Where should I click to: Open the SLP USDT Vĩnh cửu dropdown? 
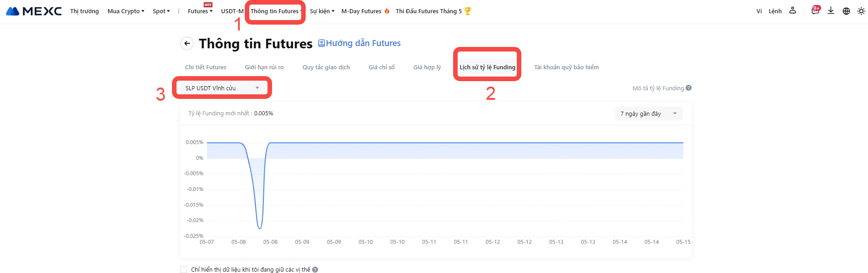(x=222, y=88)
